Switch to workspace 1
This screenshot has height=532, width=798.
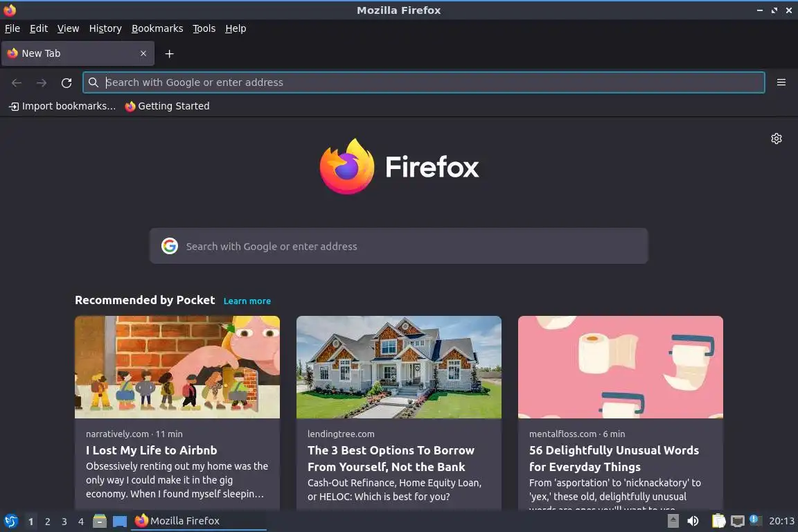coord(30,522)
